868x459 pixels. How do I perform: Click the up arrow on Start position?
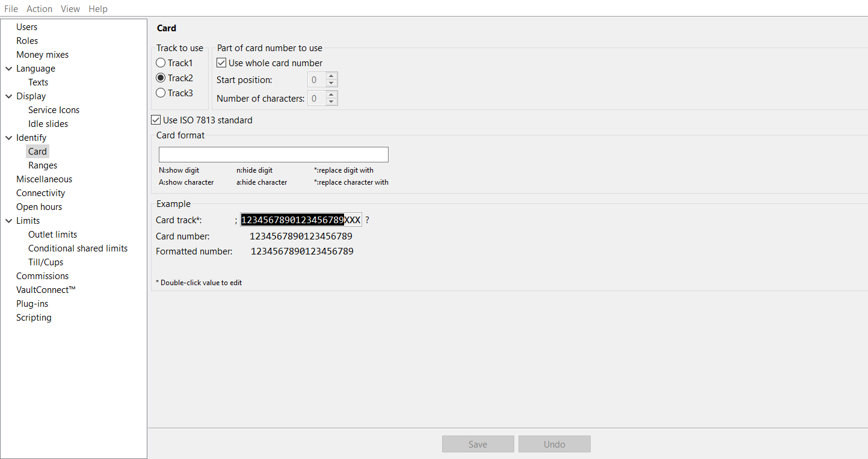(330, 76)
